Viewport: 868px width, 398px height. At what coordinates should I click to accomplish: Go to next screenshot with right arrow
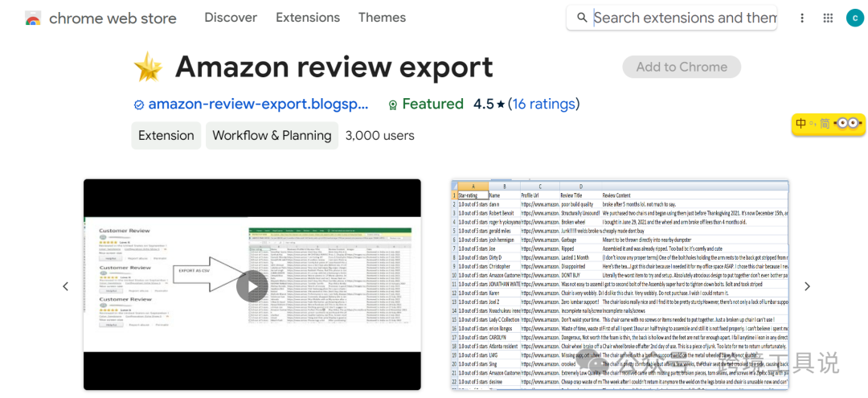click(807, 286)
